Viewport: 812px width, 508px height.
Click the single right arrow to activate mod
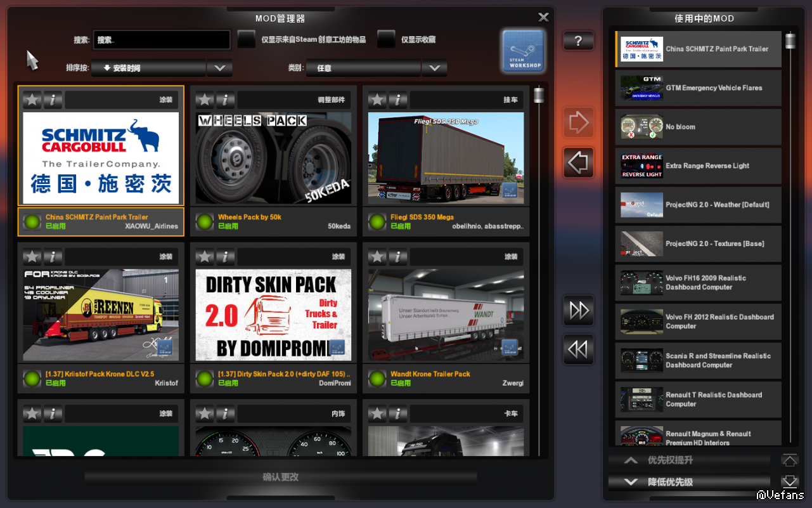point(578,123)
